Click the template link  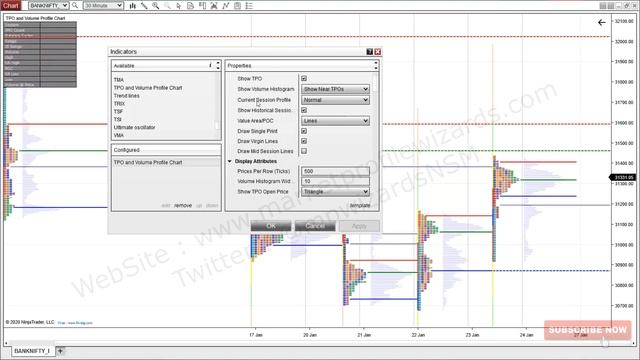click(x=360, y=205)
